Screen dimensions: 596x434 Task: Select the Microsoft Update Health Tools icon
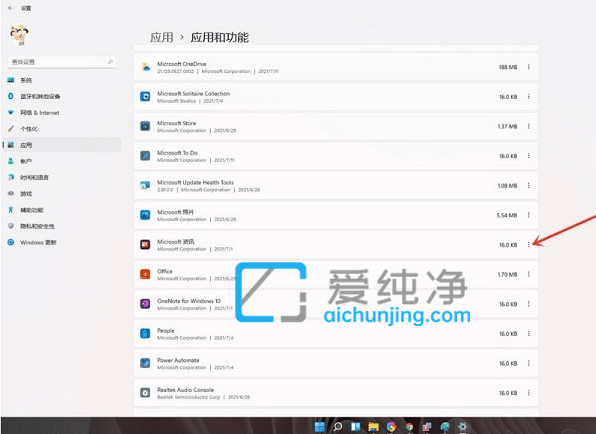tap(145, 185)
